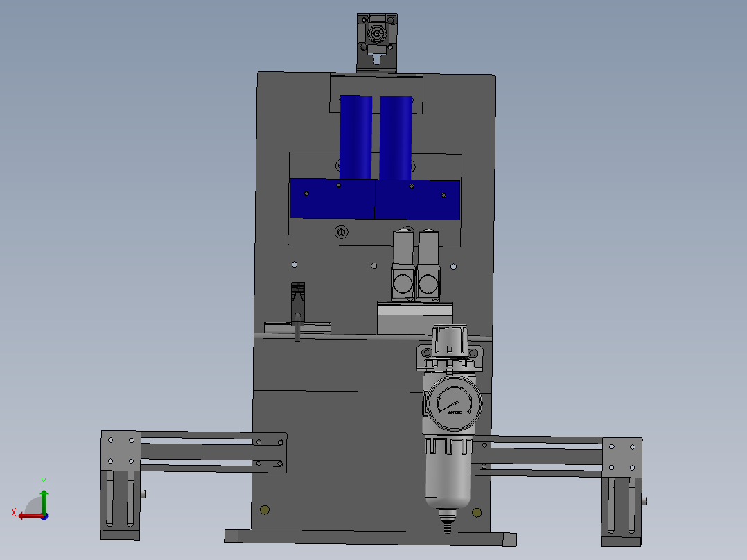Click the drain fitting below the filter bowl

pyautogui.click(x=446, y=520)
